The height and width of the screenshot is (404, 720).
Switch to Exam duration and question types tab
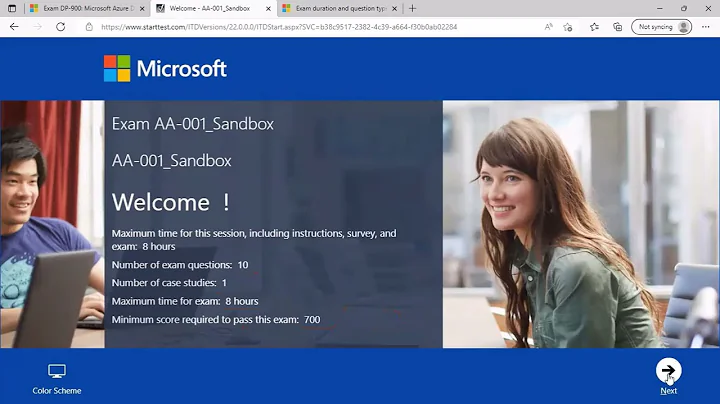click(x=339, y=8)
